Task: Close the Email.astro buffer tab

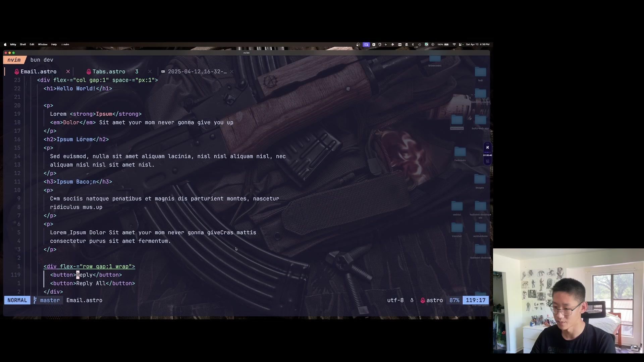Action: point(68,71)
